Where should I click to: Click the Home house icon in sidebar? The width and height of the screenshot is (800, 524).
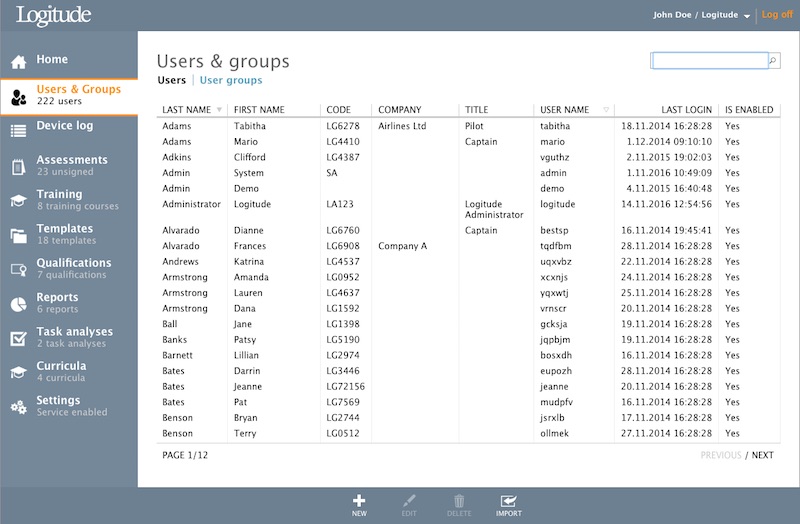[18, 62]
